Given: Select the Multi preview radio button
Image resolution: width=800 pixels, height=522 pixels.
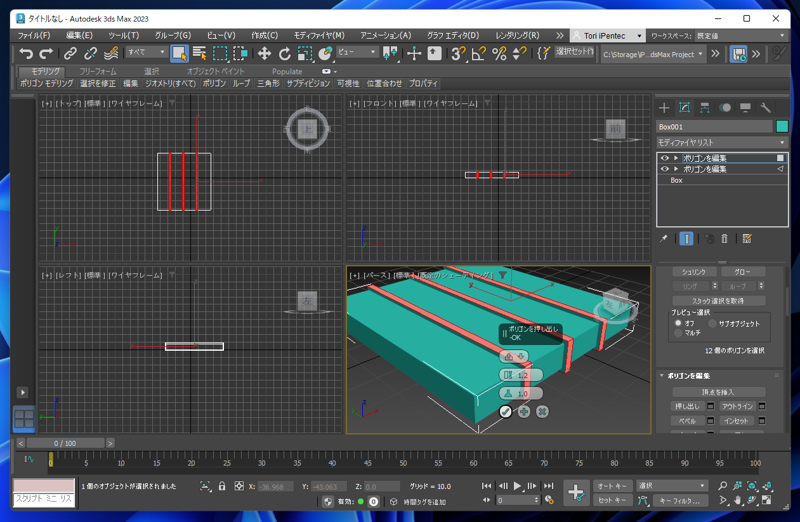Looking at the screenshot, I should (x=678, y=333).
